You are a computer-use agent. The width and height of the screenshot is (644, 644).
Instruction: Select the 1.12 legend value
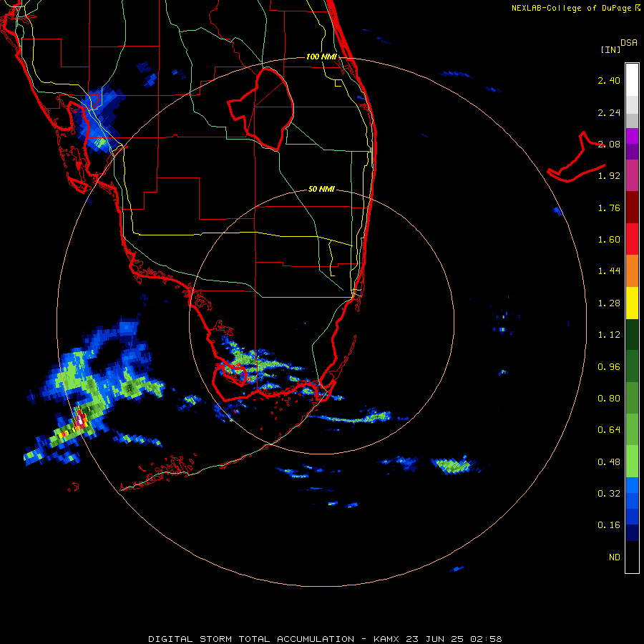(609, 335)
